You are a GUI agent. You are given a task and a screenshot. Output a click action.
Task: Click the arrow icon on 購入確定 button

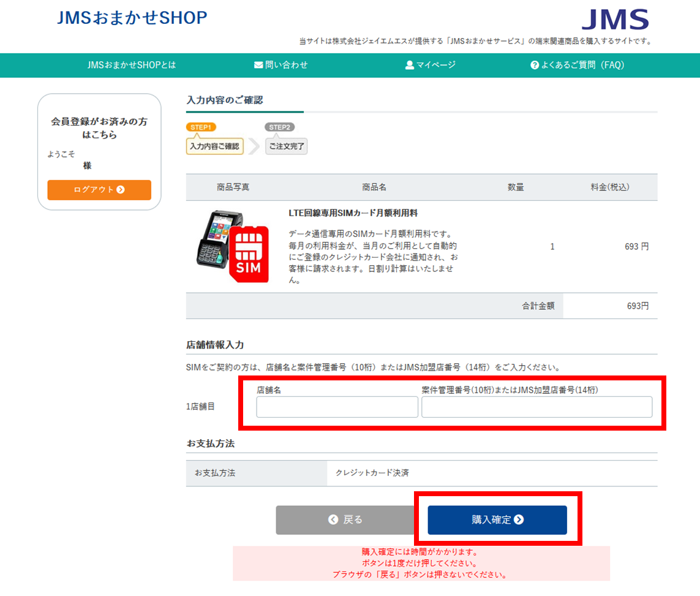[x=519, y=519]
